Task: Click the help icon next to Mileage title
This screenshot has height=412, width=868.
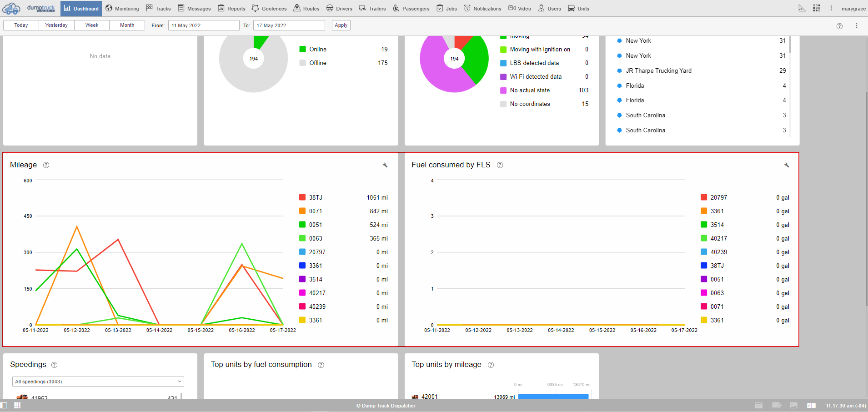Action: (46, 165)
